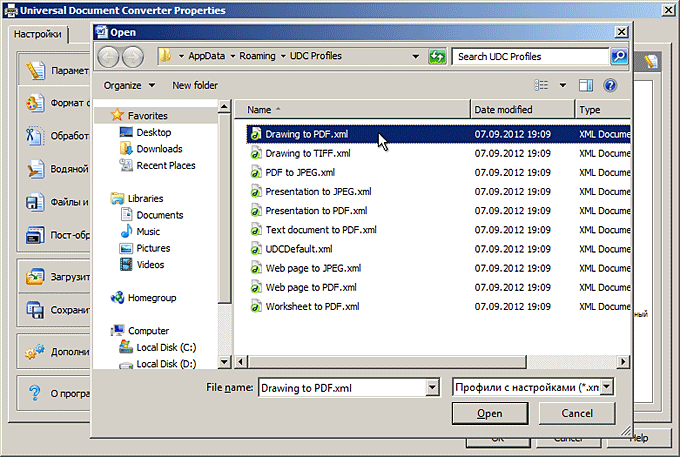This screenshot has height=457, width=680.
Task: Click the Водяной stamp icon in Properties sidebar
Action: tap(35, 169)
